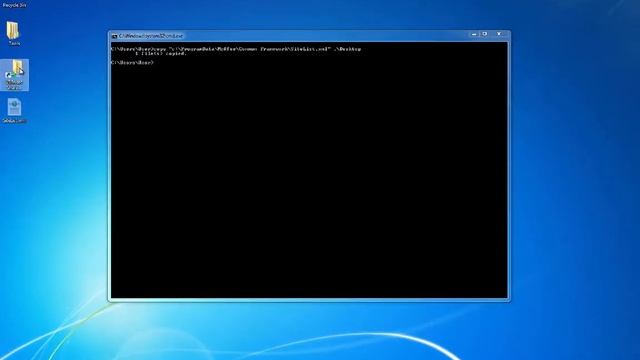Select the Recycle Bin desktop label

pyautogui.click(x=14, y=5)
